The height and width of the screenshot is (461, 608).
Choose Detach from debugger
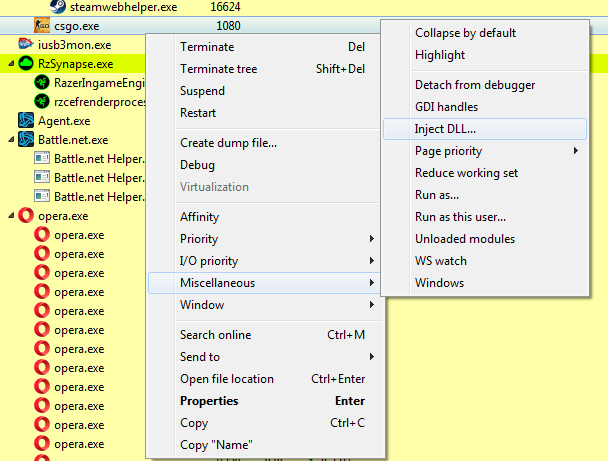coord(485,85)
